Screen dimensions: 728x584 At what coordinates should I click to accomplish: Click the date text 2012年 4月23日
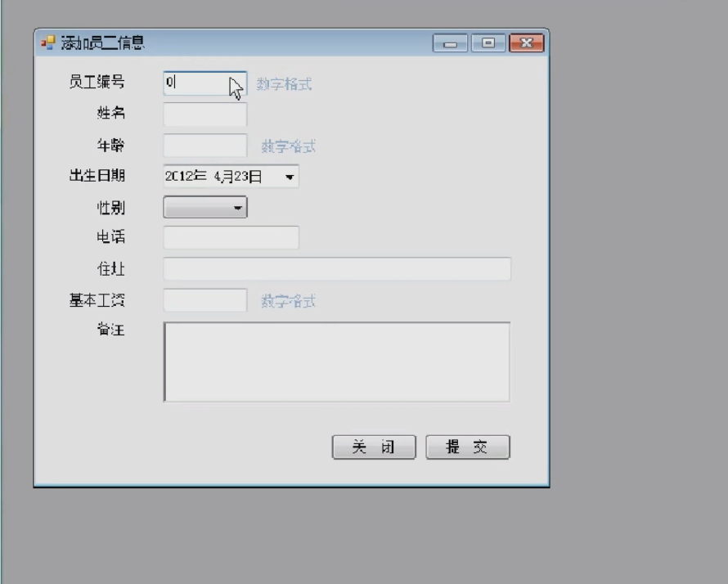pyautogui.click(x=213, y=177)
